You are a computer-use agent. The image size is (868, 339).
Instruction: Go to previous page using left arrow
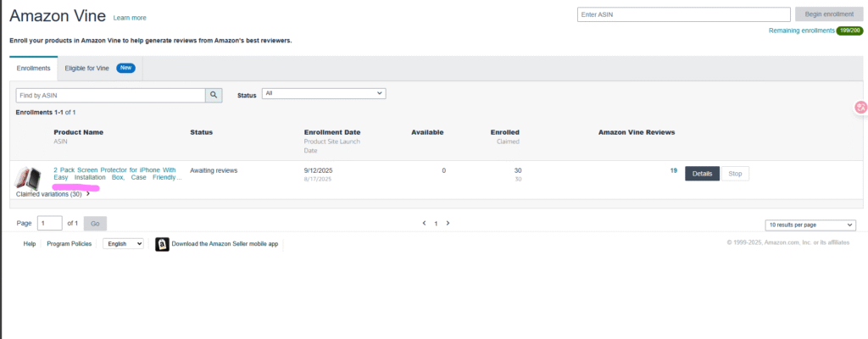[x=424, y=224]
